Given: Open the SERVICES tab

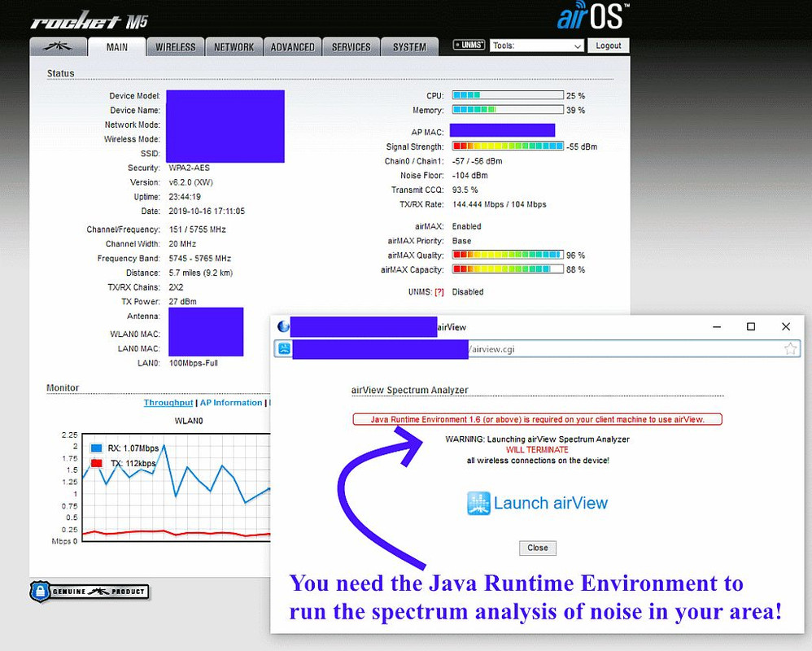Looking at the screenshot, I should [351, 46].
